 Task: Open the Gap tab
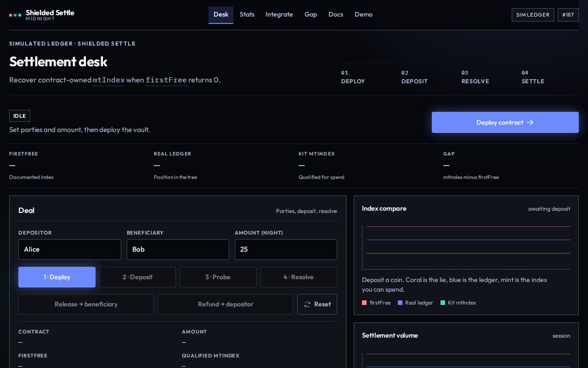(x=311, y=15)
